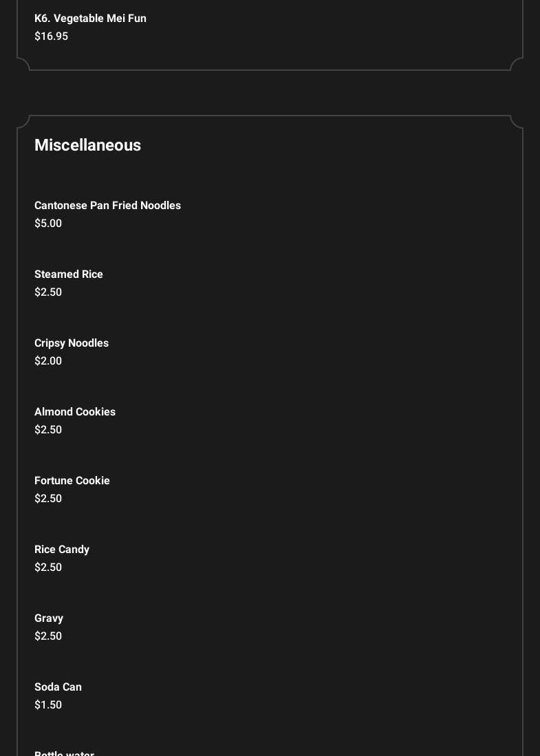Open the Soda Can menu item
The height and width of the screenshot is (756, 540).
tap(58, 687)
